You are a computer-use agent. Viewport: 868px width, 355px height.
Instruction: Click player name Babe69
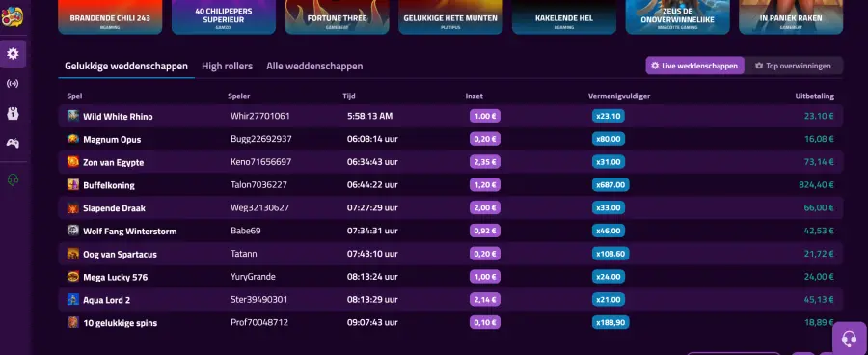(245, 231)
